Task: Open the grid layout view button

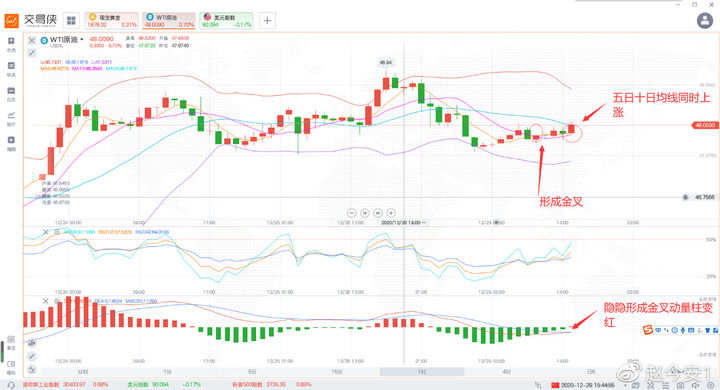Action: (x=71, y=21)
